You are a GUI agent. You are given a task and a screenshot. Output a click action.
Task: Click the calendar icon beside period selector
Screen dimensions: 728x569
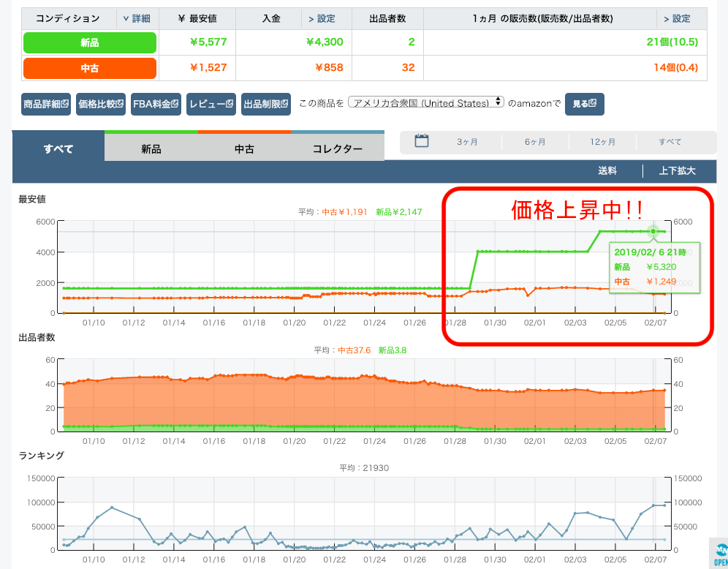point(422,141)
